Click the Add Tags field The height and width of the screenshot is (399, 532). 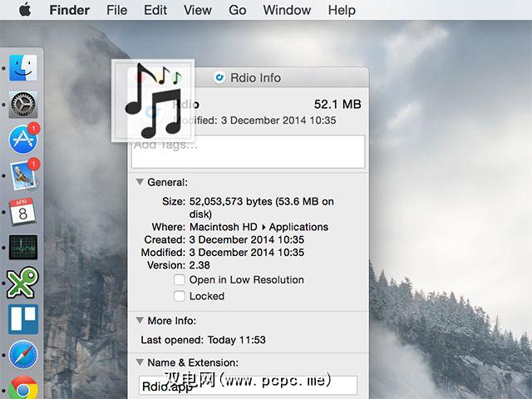click(x=248, y=152)
